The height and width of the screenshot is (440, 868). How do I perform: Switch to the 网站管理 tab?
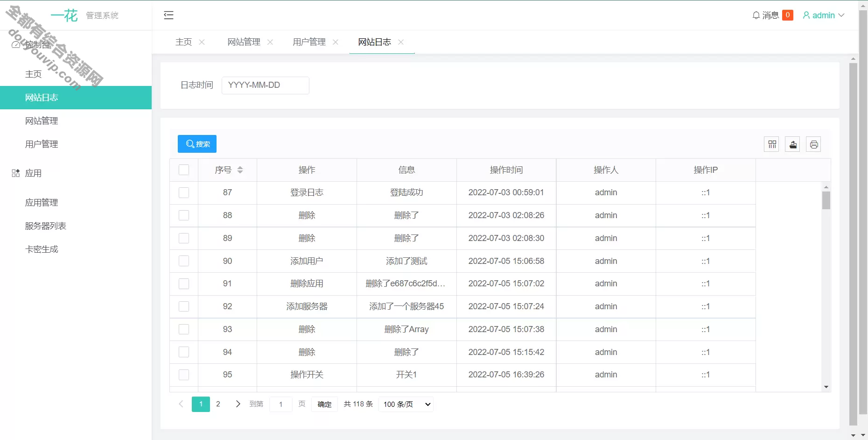pyautogui.click(x=244, y=42)
